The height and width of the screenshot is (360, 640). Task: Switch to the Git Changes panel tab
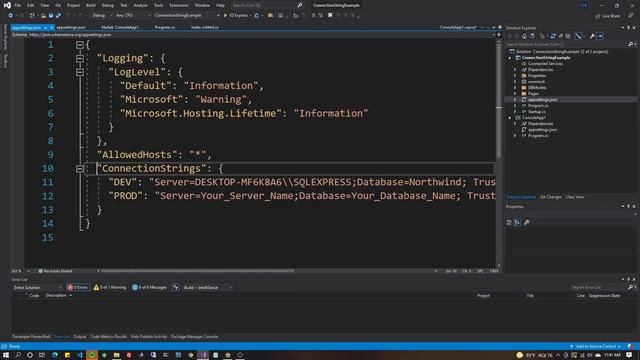tap(551, 197)
